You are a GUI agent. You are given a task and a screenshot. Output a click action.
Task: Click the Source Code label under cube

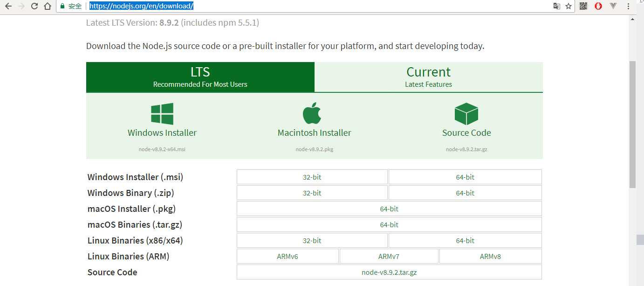(466, 133)
